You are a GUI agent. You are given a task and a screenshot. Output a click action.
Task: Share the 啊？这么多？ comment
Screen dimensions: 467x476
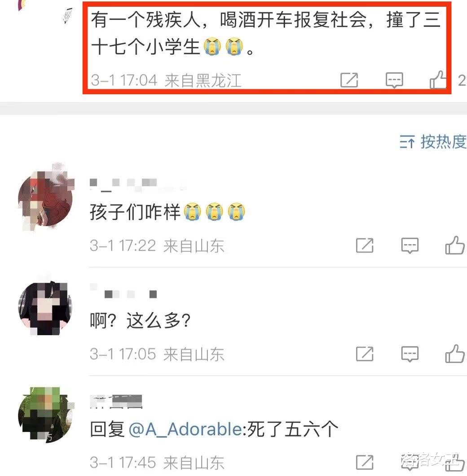365,354
